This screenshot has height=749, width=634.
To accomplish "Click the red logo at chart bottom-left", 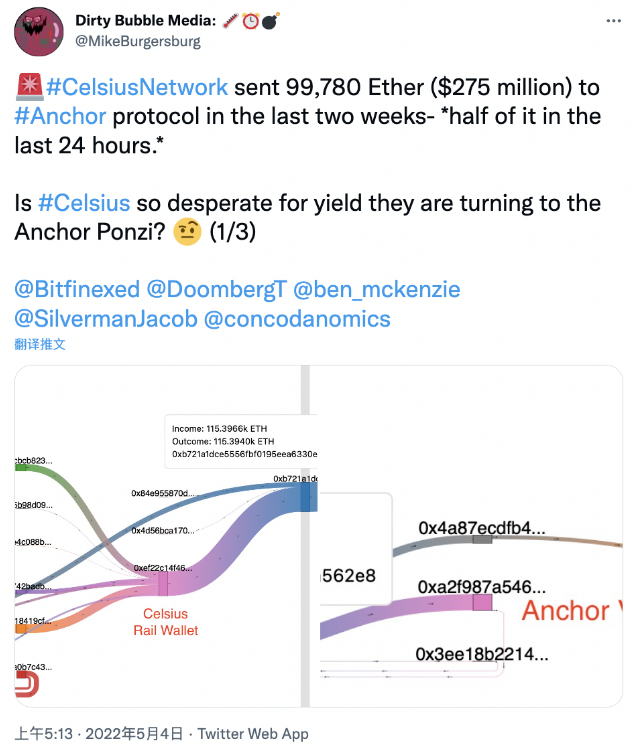I will [x=27, y=684].
